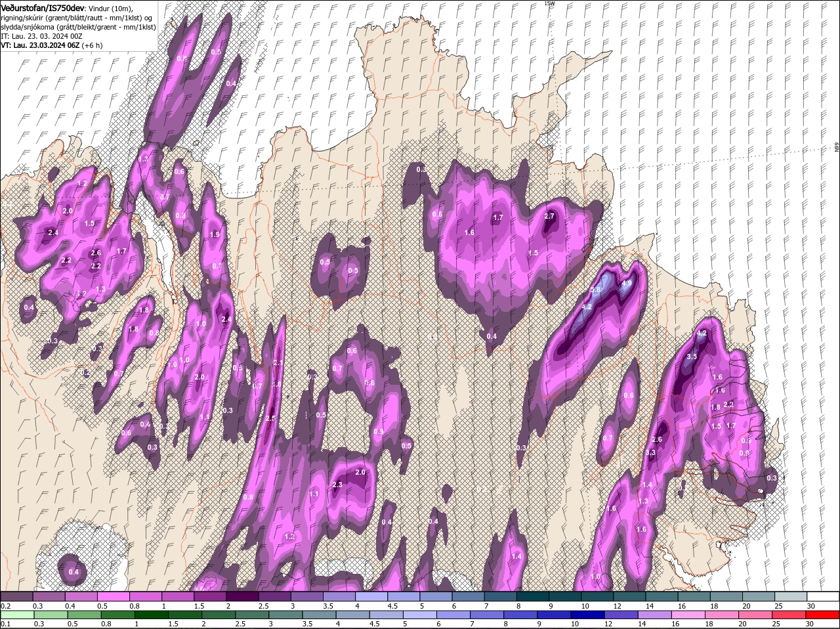Pick the purple legend swatch starting at 0.2
The image size is (840, 629).
click(x=16, y=596)
